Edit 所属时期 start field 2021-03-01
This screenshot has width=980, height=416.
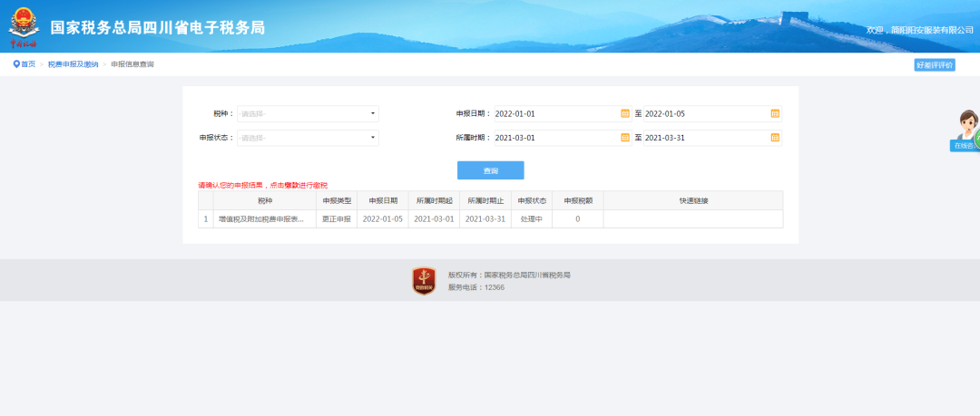[555, 138]
